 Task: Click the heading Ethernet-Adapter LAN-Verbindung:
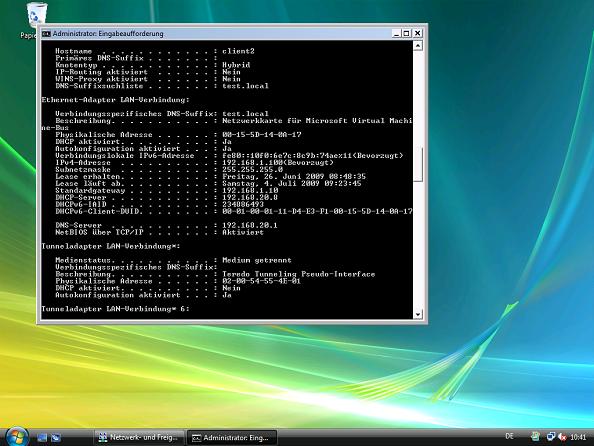116,100
